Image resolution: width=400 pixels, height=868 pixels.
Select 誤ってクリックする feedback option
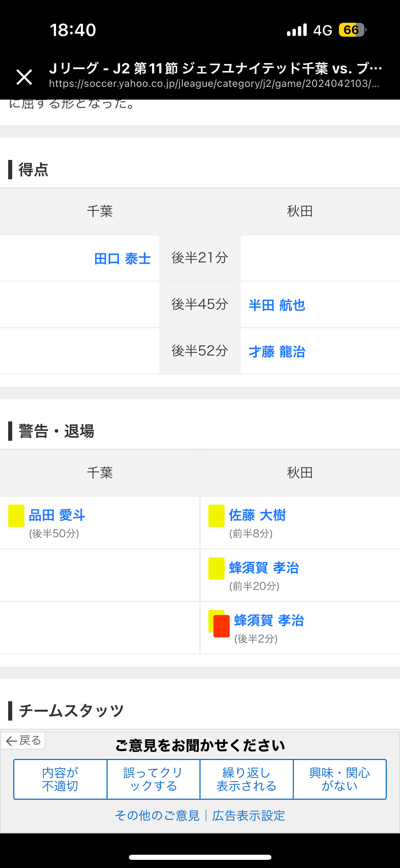click(153, 779)
